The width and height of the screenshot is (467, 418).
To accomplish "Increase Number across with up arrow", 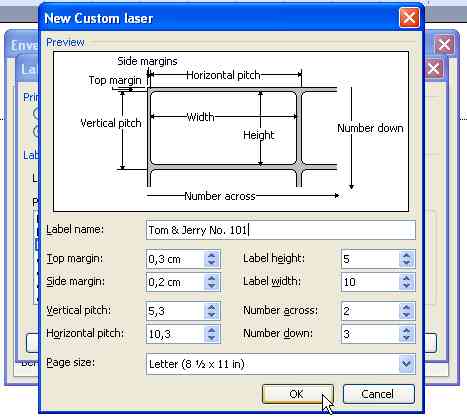I will click(x=407, y=307).
